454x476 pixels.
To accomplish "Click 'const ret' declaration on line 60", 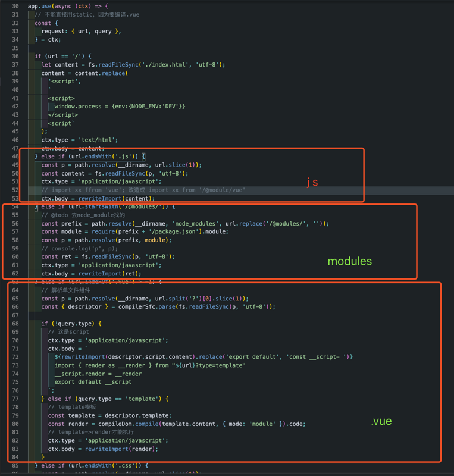I will coord(56,257).
